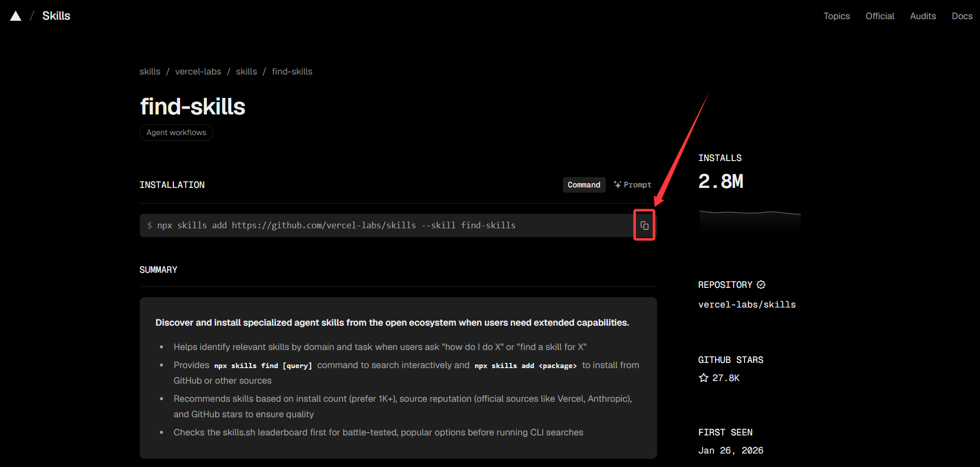
Task: Open the Topics menu item
Action: 837,16
